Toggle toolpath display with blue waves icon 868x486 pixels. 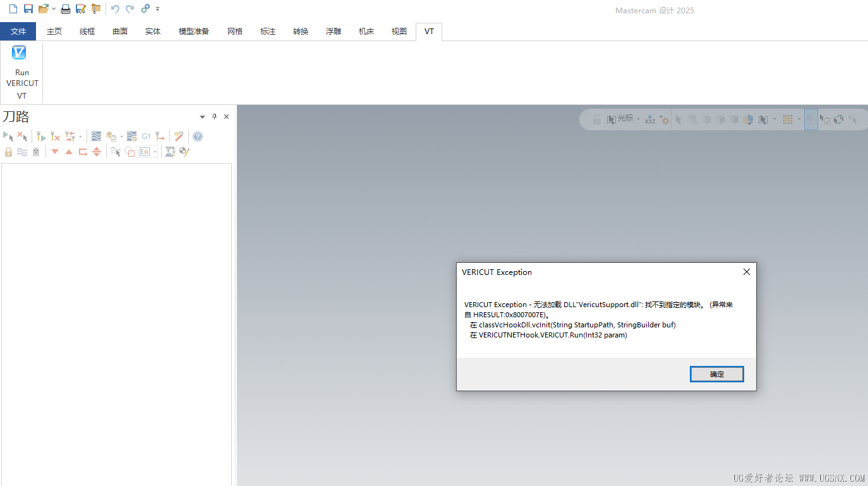point(22,152)
